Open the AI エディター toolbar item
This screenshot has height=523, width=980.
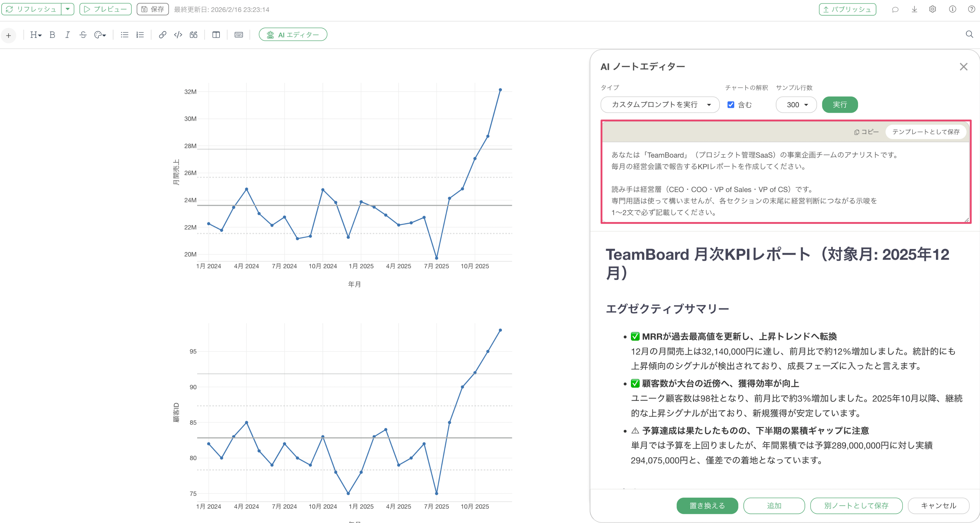pyautogui.click(x=293, y=35)
